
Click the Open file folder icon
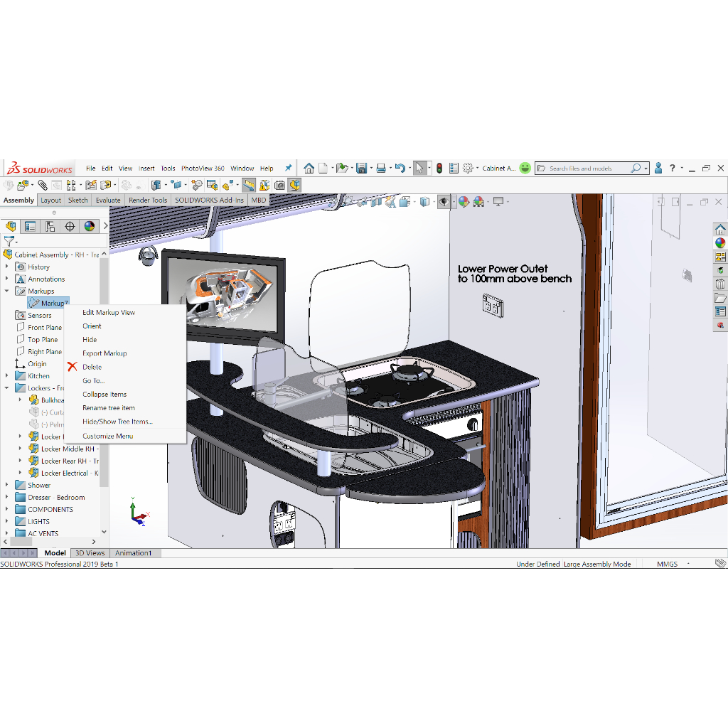click(x=342, y=168)
